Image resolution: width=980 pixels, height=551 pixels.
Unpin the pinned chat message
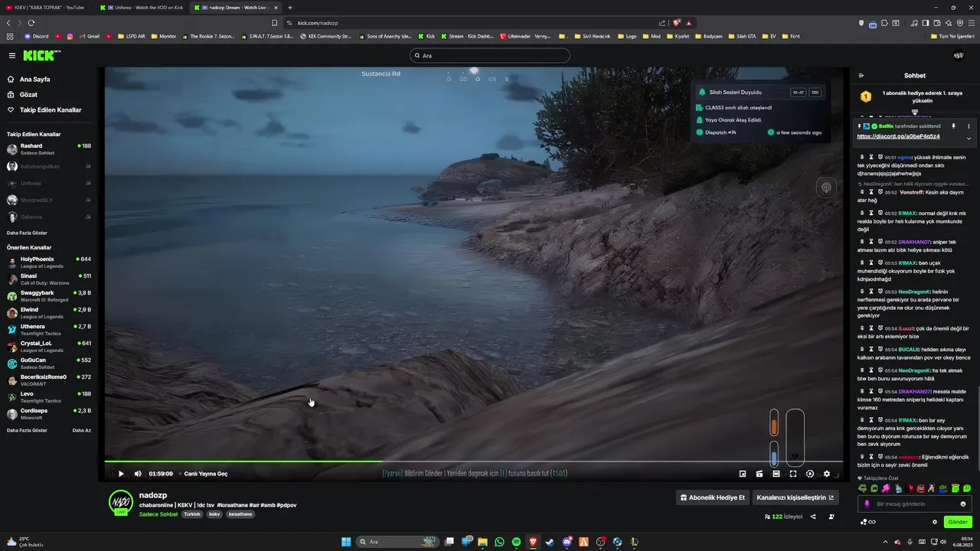[x=954, y=126]
